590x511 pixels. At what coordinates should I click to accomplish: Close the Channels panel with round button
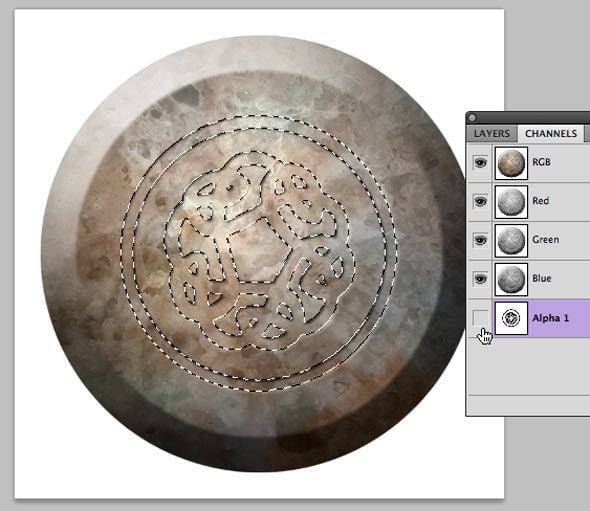[473, 118]
